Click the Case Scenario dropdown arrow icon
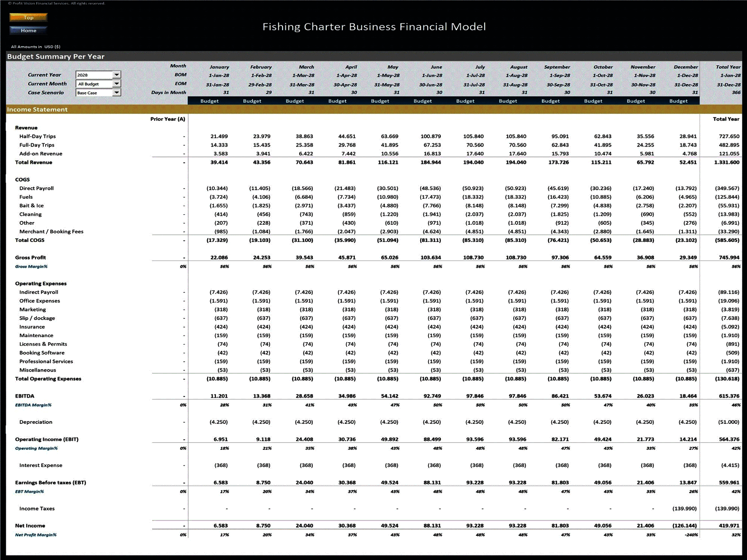747x560 pixels. [x=117, y=93]
